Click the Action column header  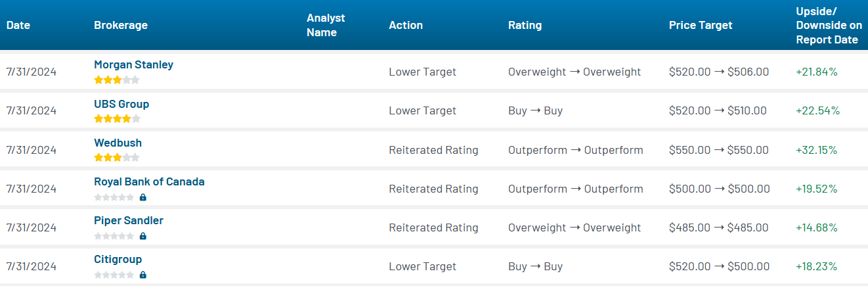(x=406, y=25)
